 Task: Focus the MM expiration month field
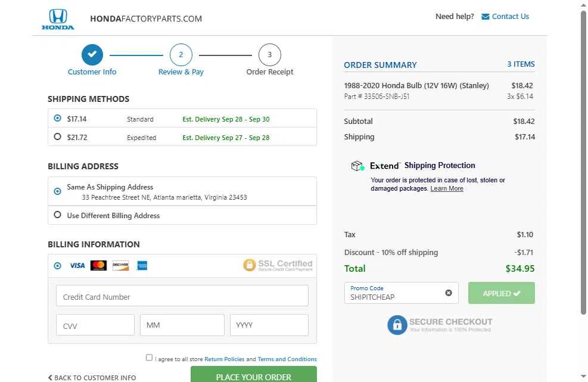(x=182, y=325)
